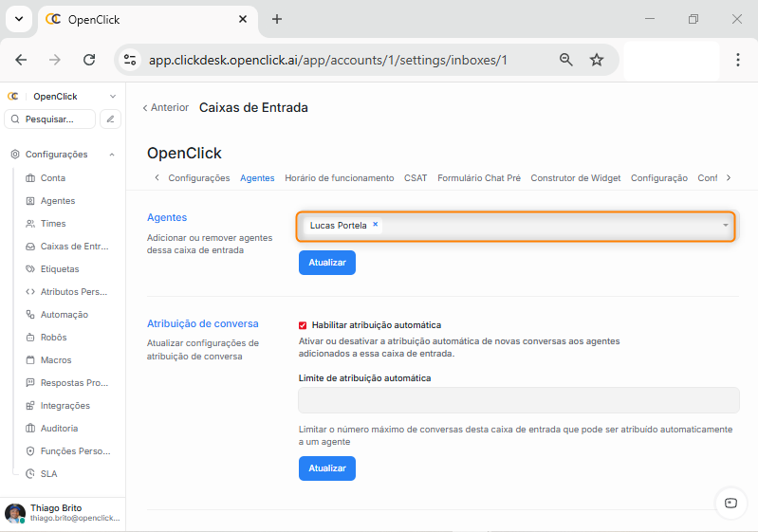Click Atualizar button under Agentes field

[326, 263]
